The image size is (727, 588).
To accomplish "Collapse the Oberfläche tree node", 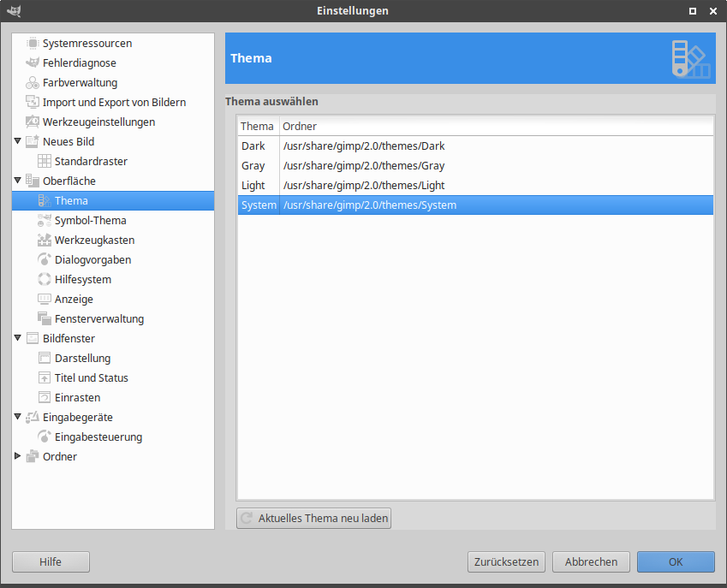I will click(x=18, y=181).
